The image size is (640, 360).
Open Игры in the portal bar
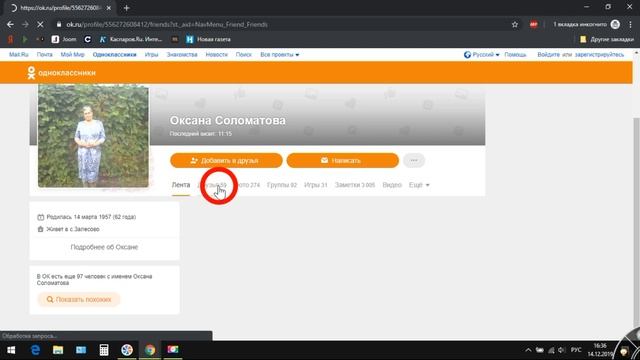151,54
